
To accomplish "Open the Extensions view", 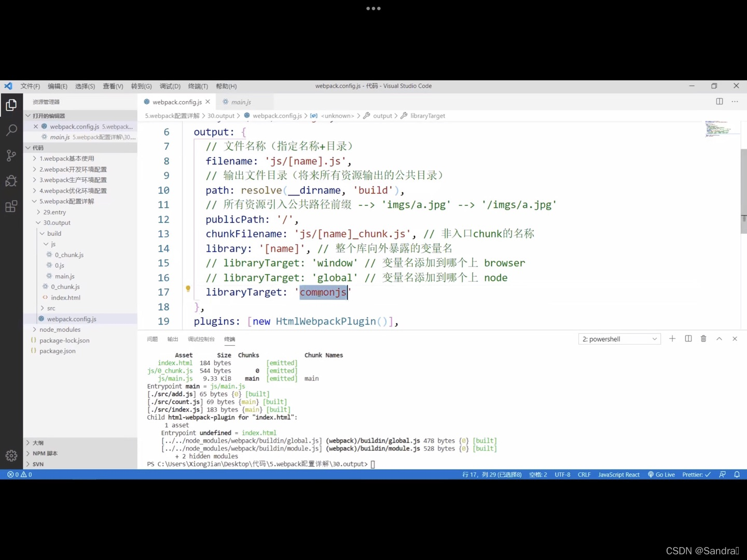I will (11, 206).
